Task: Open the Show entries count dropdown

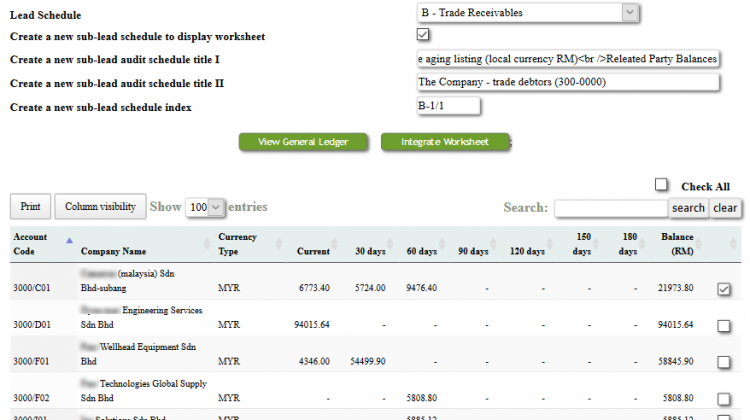Action: click(x=205, y=207)
